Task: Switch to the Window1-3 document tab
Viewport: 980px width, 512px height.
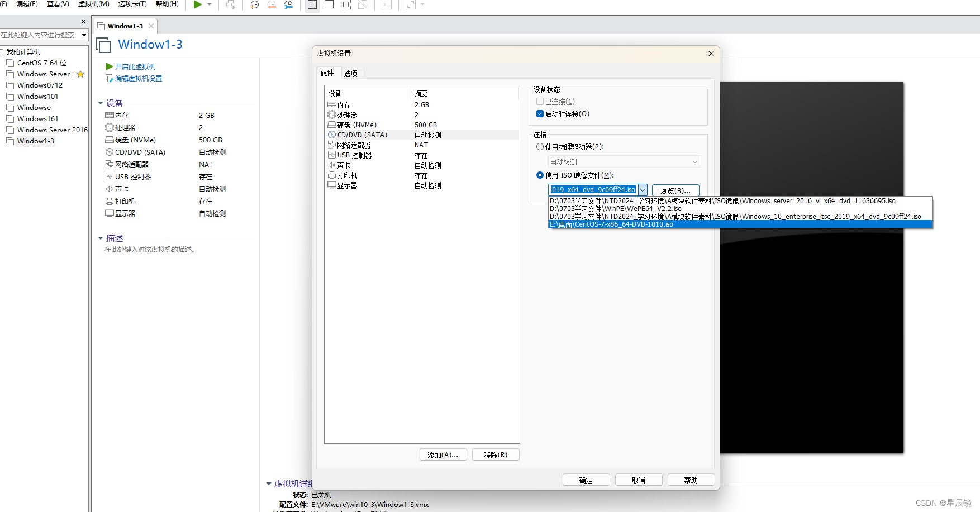Action: pos(125,26)
